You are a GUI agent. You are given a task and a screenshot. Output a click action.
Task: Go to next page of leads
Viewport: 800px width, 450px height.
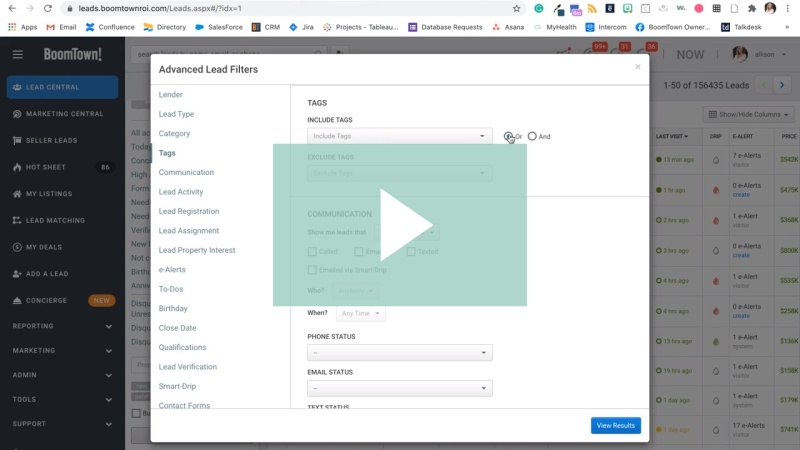click(782, 85)
